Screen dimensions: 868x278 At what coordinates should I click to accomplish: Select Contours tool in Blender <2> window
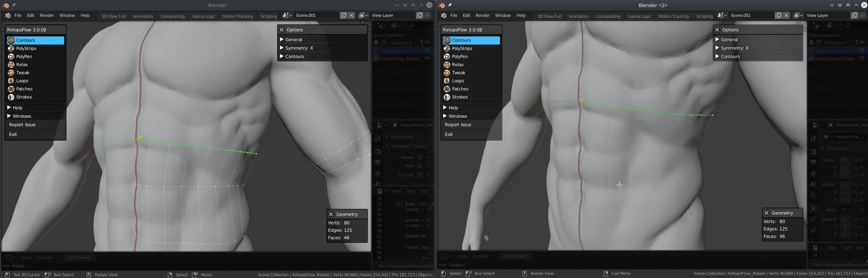coord(471,40)
